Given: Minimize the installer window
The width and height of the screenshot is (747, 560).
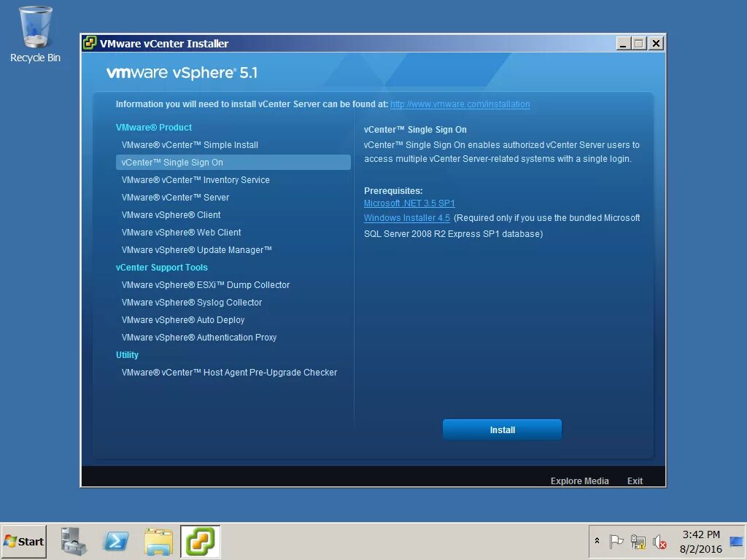Looking at the screenshot, I should [623, 43].
